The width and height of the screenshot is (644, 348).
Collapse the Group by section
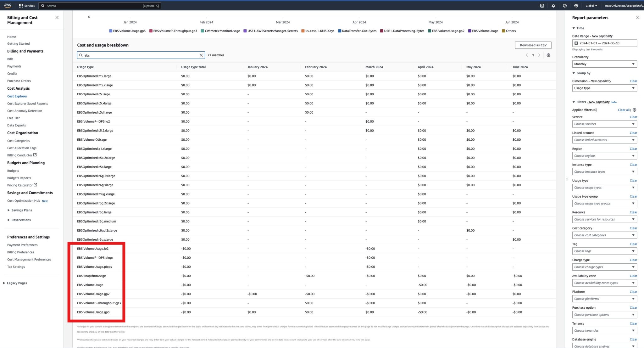coord(574,73)
